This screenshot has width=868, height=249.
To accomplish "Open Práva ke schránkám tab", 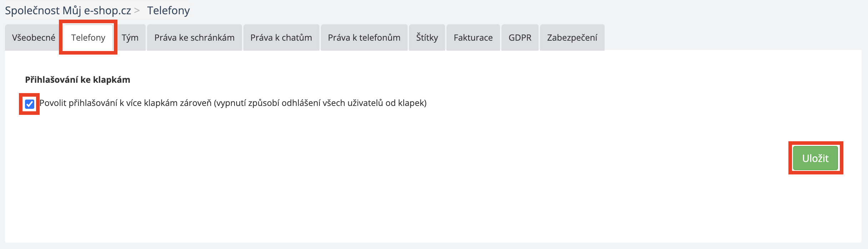I will (x=194, y=37).
